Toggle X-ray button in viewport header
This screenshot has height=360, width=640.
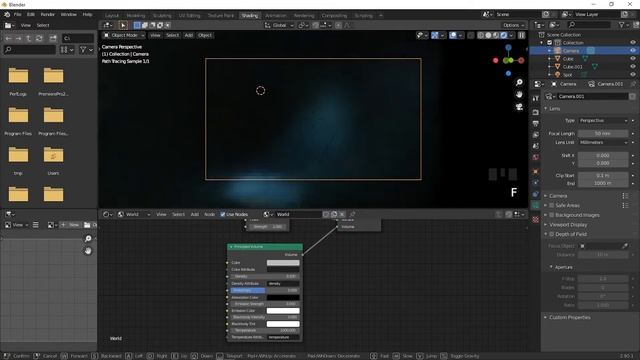471,36
